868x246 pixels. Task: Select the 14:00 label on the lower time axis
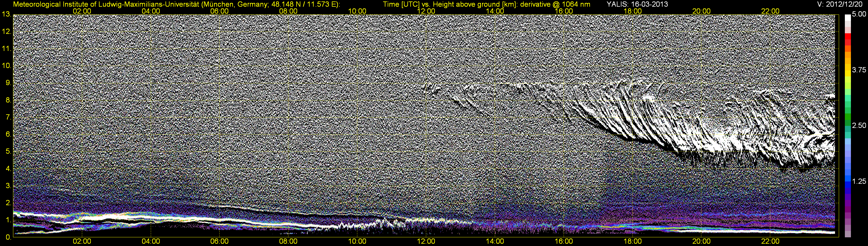point(495,242)
